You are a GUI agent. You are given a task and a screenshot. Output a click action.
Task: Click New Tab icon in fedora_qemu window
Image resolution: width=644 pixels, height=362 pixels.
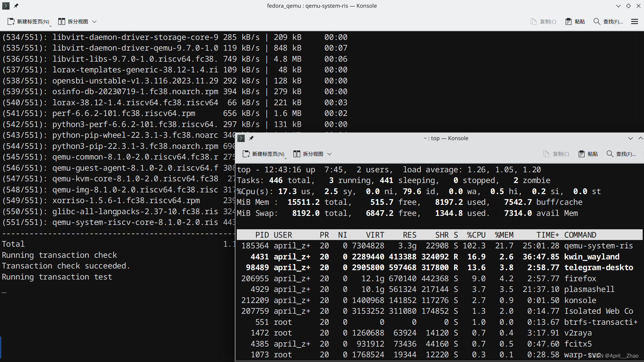coord(11,21)
